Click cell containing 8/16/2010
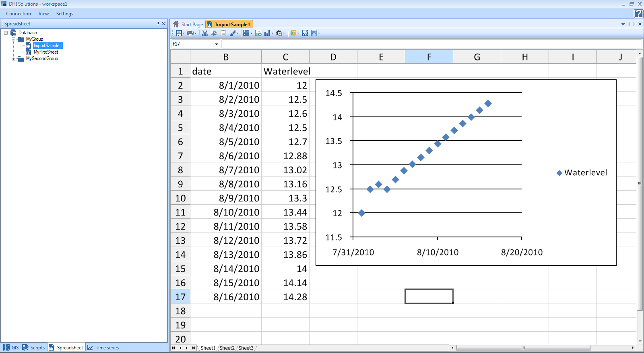644x353 pixels. [x=226, y=297]
